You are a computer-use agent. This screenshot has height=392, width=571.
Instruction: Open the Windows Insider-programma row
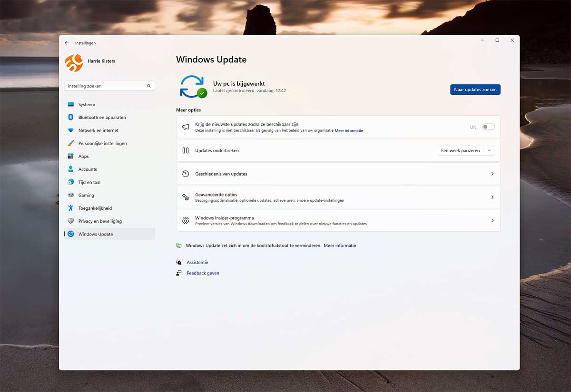click(x=338, y=220)
